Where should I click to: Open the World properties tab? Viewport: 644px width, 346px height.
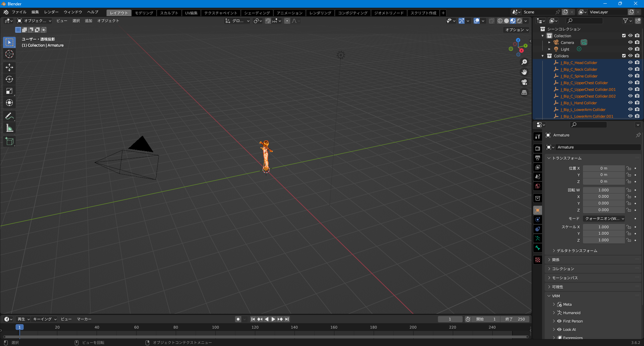(x=538, y=186)
